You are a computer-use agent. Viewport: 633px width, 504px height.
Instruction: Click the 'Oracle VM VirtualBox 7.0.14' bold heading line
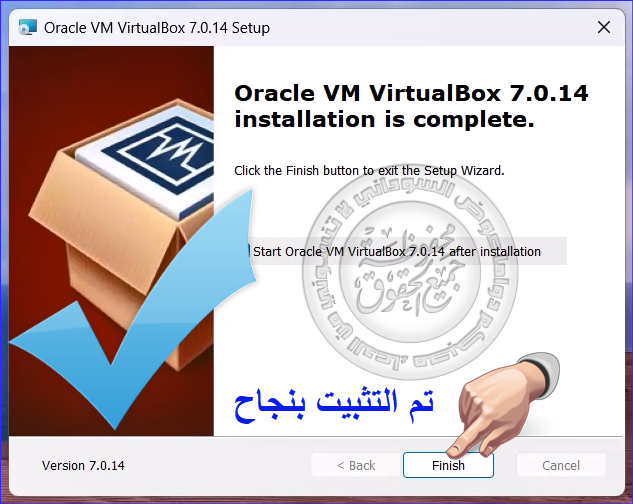click(411, 93)
